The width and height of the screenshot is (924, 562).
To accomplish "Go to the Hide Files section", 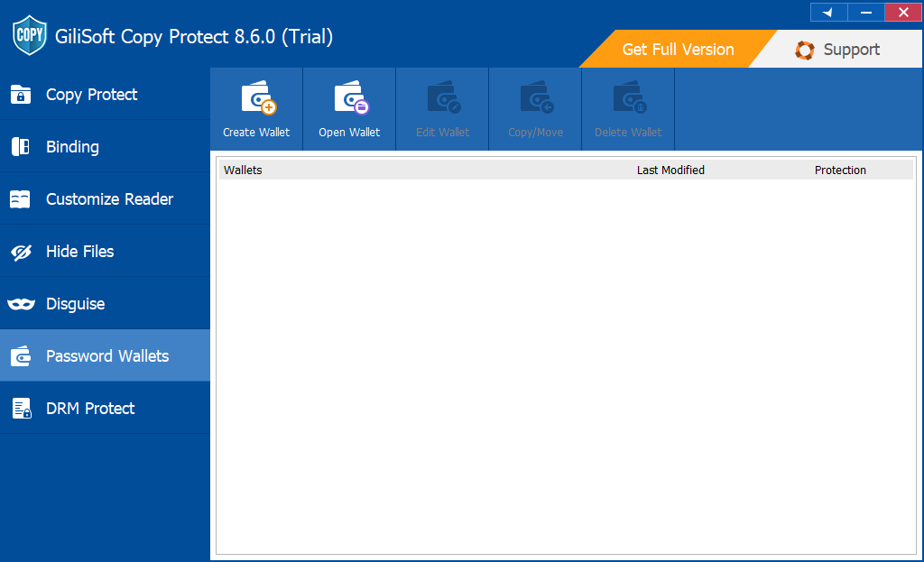I will coord(105,252).
